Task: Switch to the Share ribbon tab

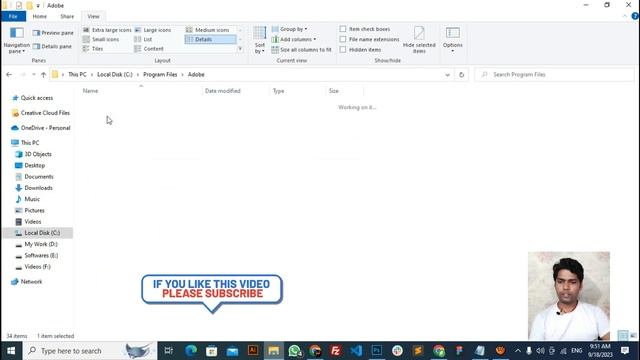Action: [67, 16]
